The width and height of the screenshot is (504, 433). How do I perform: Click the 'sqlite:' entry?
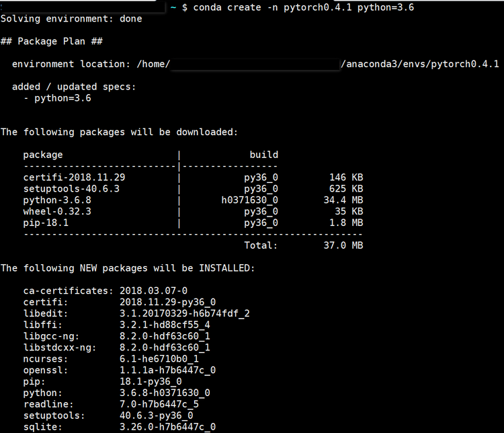pos(43,427)
